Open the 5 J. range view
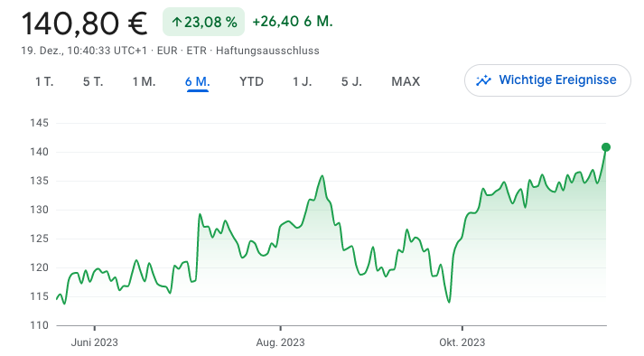 click(351, 81)
